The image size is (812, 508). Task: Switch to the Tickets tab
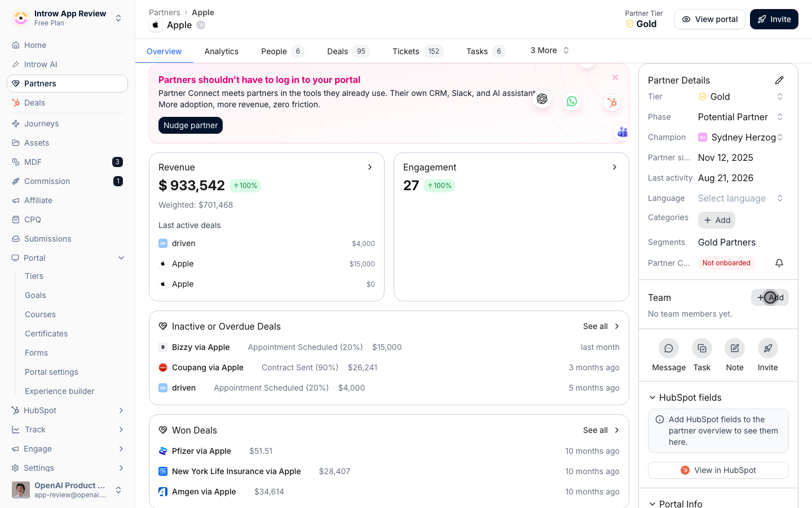tap(418, 51)
